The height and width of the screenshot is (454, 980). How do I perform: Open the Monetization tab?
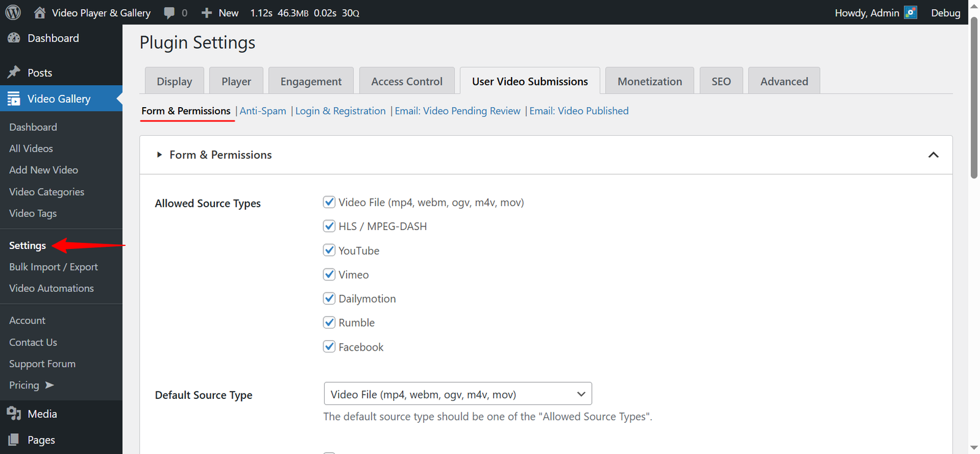point(650,81)
